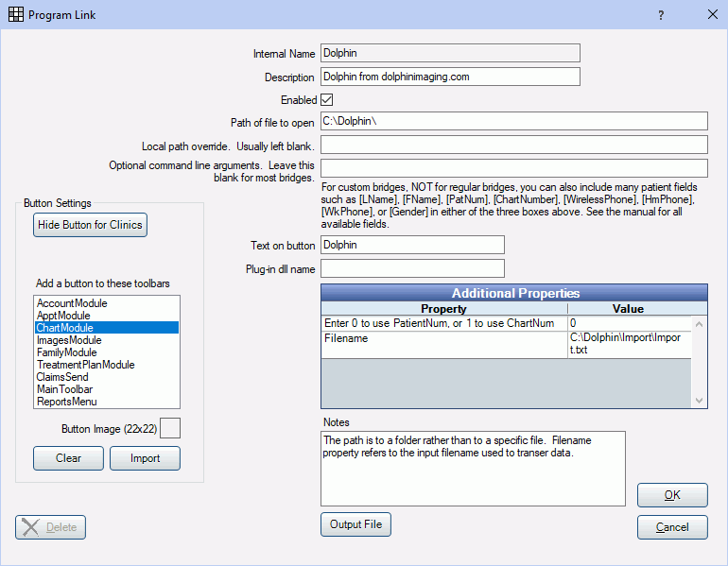Click inside the Notes text box
Image resolution: width=728 pixels, height=566 pixels.
(x=473, y=469)
